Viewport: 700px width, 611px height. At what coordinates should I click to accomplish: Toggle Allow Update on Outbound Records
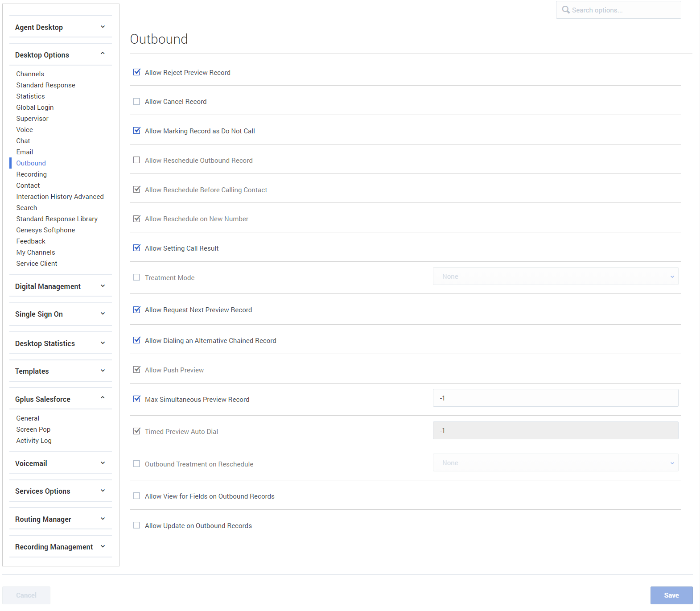tap(137, 525)
